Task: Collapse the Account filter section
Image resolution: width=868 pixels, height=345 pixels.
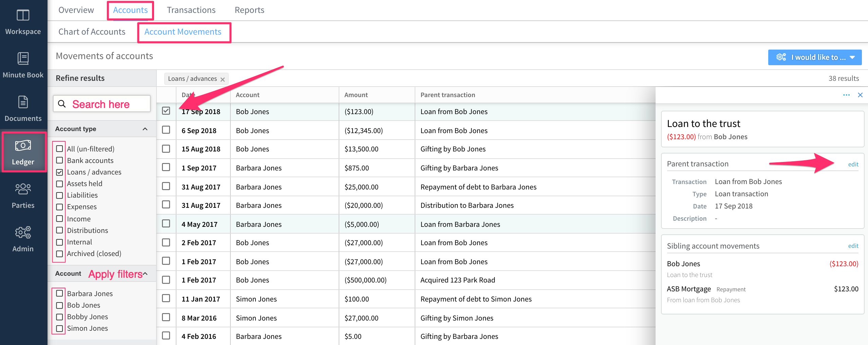Action: tap(145, 273)
